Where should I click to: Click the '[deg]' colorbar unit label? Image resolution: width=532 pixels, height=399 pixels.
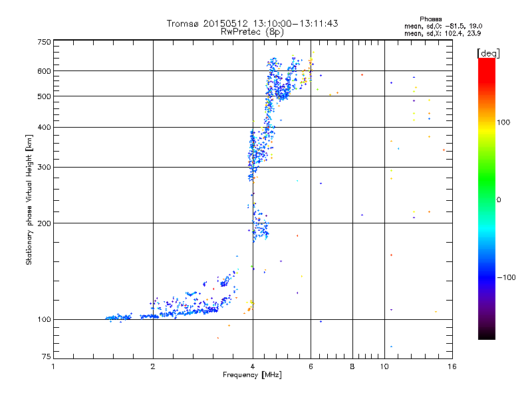(488, 53)
